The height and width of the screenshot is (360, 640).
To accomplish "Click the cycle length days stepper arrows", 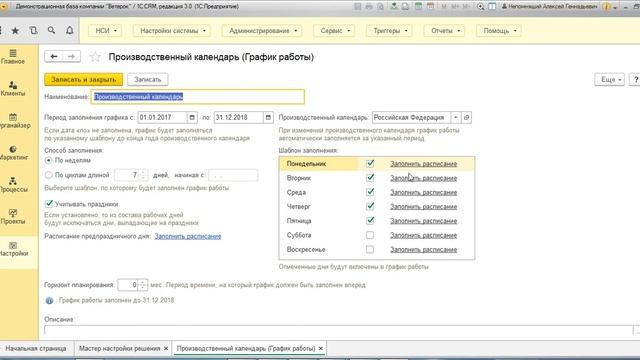I will (x=143, y=175).
